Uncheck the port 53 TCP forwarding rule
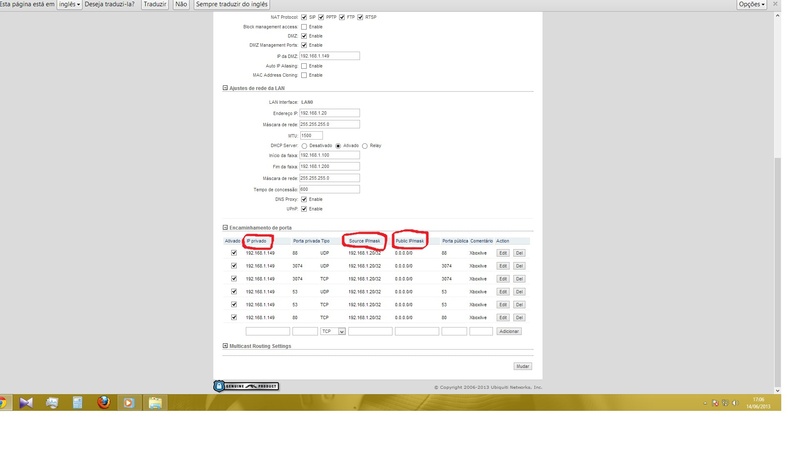800x450 pixels. pos(234,305)
